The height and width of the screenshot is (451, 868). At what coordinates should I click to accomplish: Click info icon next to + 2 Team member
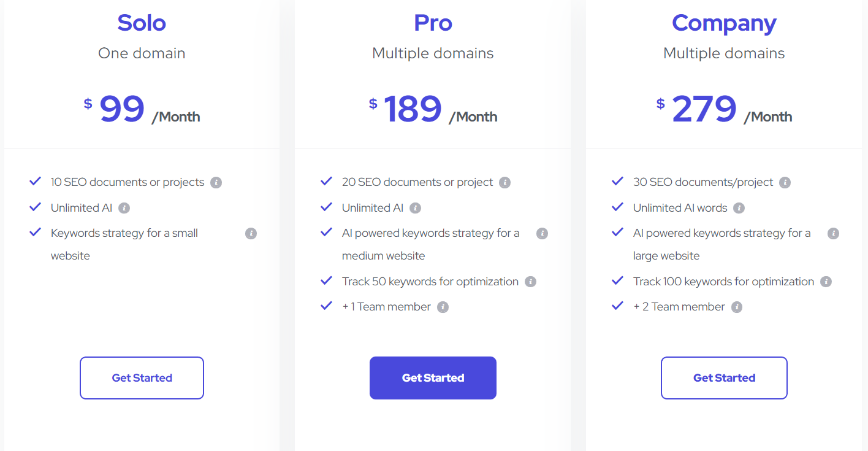coord(737,307)
